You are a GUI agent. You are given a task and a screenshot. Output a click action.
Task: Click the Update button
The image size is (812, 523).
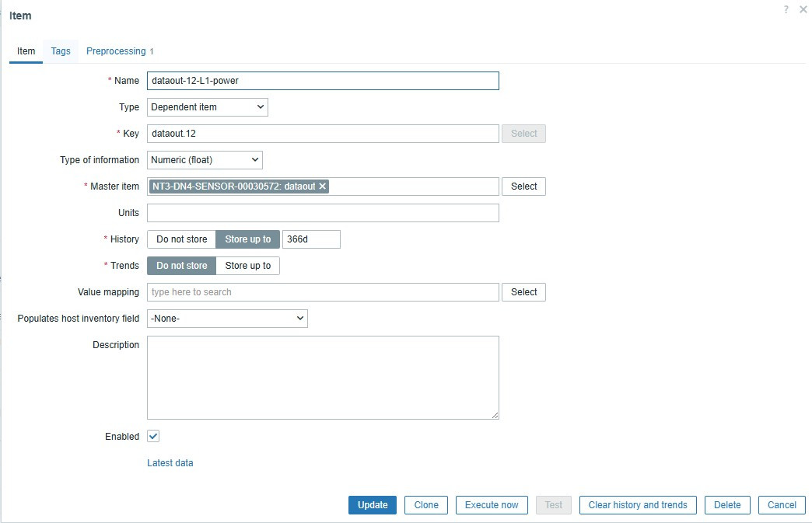coord(372,504)
